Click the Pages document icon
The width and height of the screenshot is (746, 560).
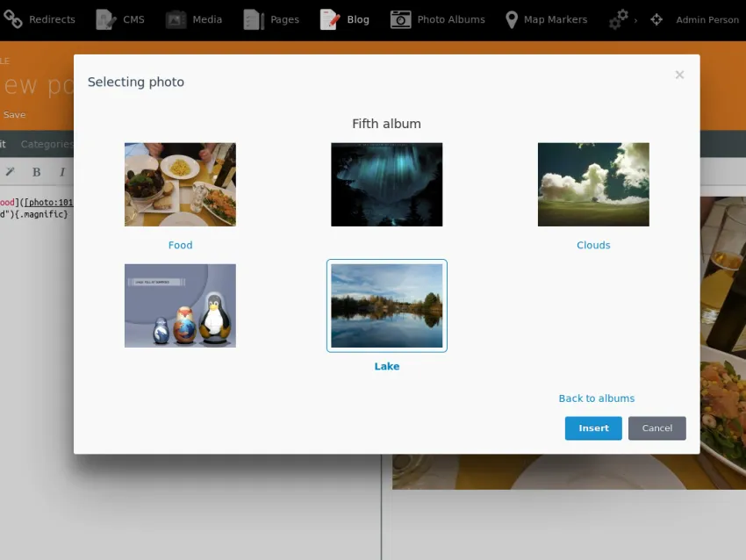coord(254,19)
